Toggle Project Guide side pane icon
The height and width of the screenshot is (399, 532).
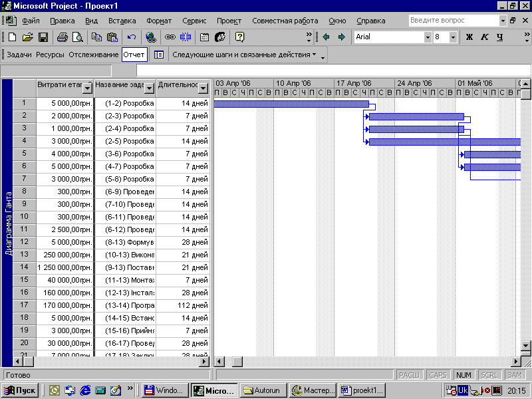[159, 55]
